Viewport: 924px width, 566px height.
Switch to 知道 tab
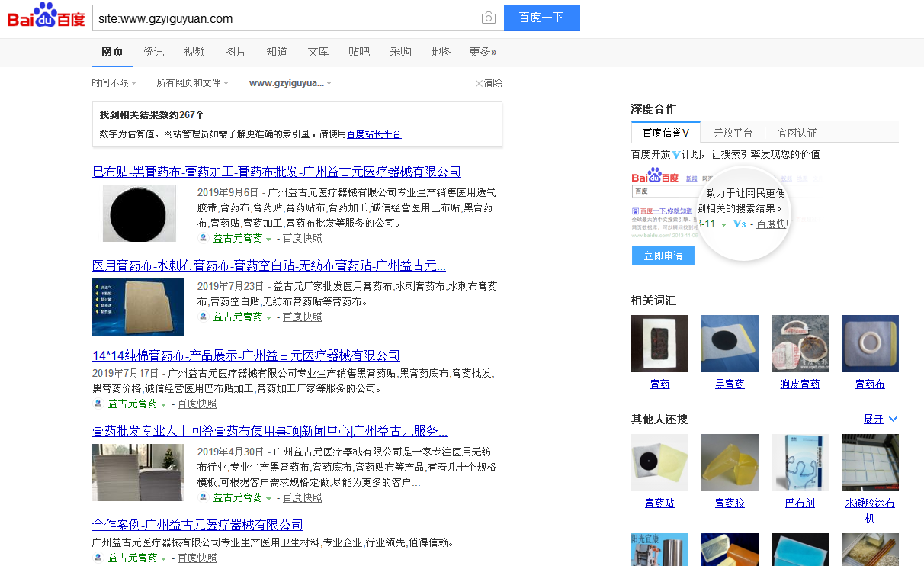click(x=277, y=52)
